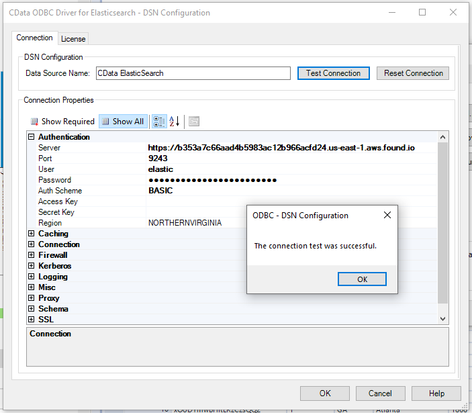472x413 pixels.
Task: Click the property grid scrollbar thumb
Action: [x=443, y=223]
